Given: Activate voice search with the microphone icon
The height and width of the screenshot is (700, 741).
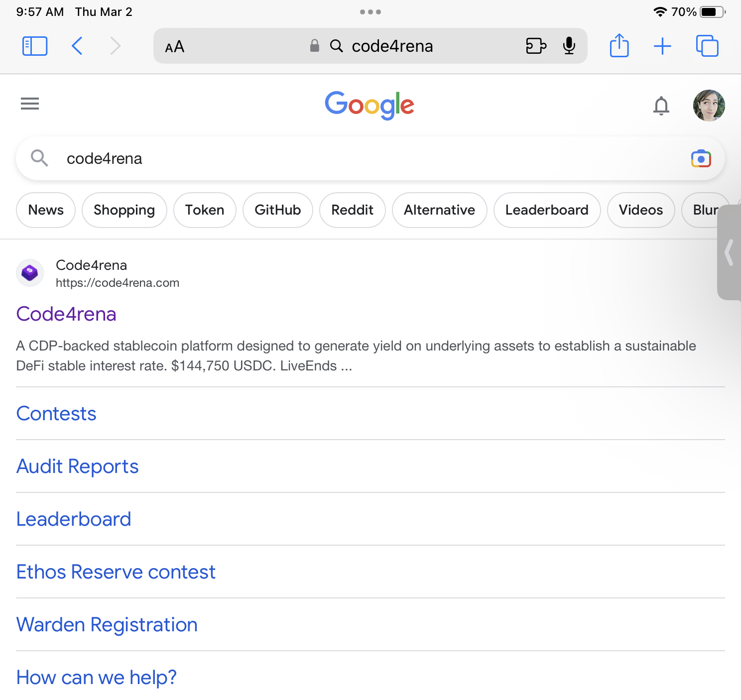Looking at the screenshot, I should [569, 46].
